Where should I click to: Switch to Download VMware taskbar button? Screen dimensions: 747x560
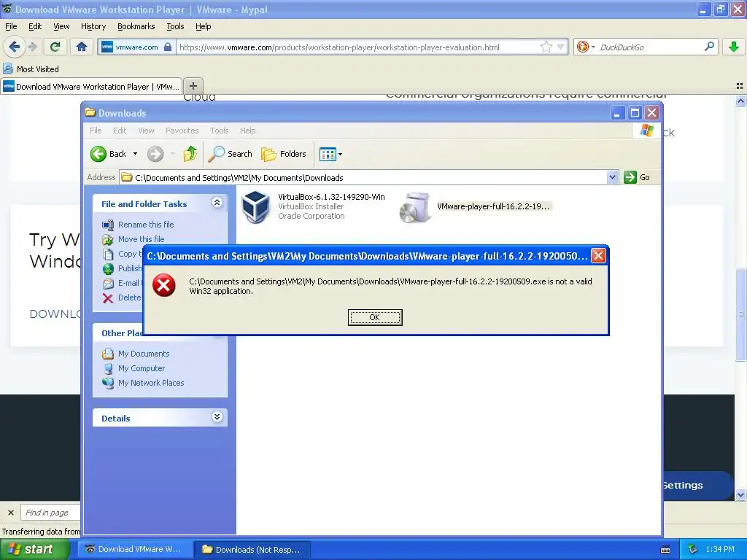coord(136,550)
